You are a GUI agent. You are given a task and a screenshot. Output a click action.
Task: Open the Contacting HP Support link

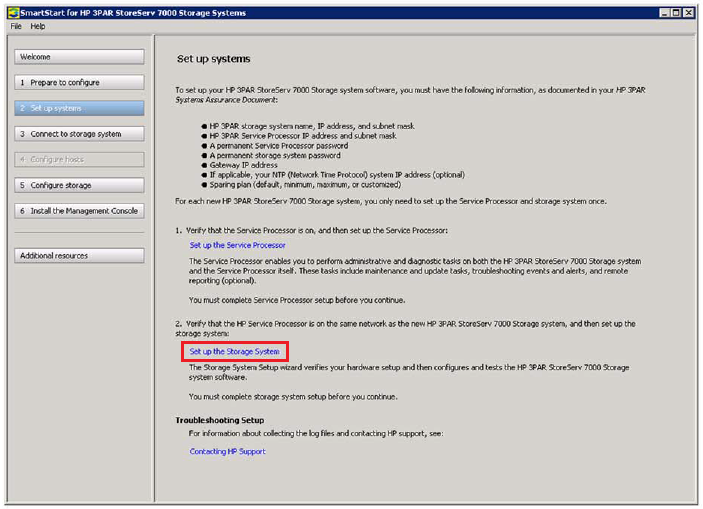pos(228,451)
